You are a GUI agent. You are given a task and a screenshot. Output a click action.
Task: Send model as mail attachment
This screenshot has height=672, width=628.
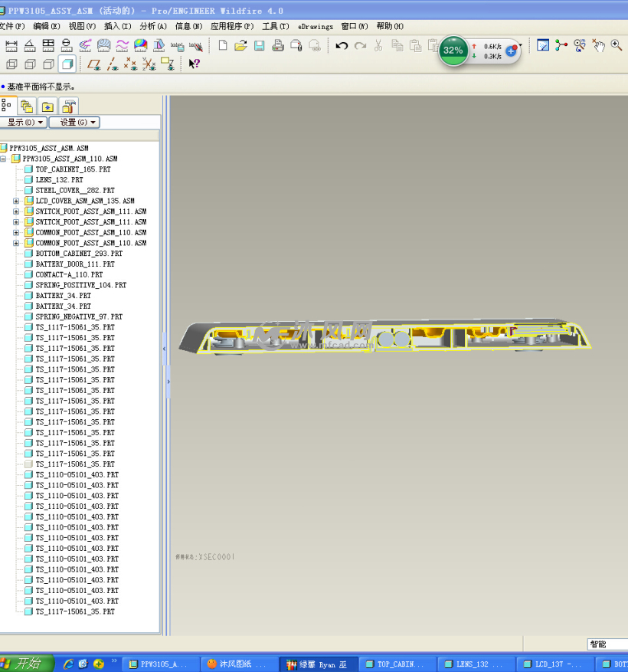pyautogui.click(x=296, y=45)
